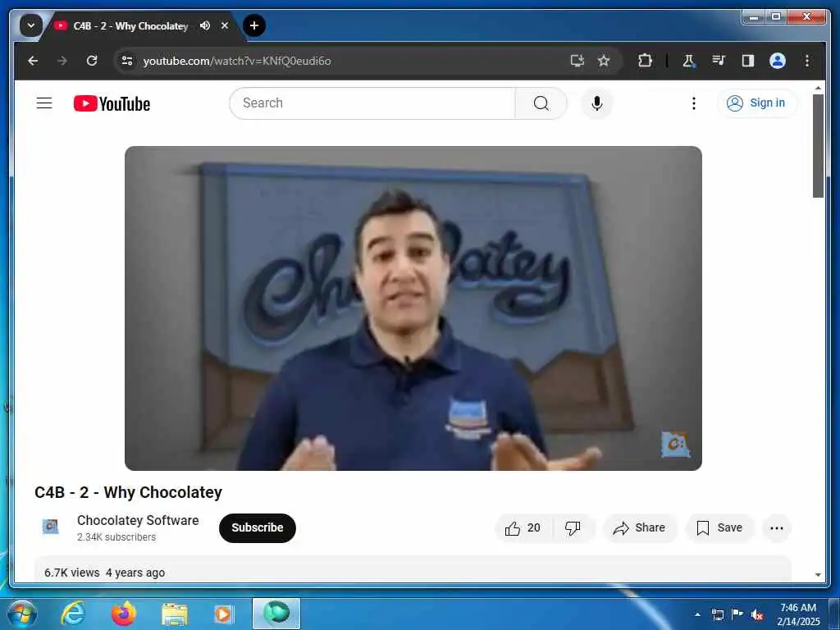
Task: Focus the youtube.com address bar URL
Action: point(237,61)
